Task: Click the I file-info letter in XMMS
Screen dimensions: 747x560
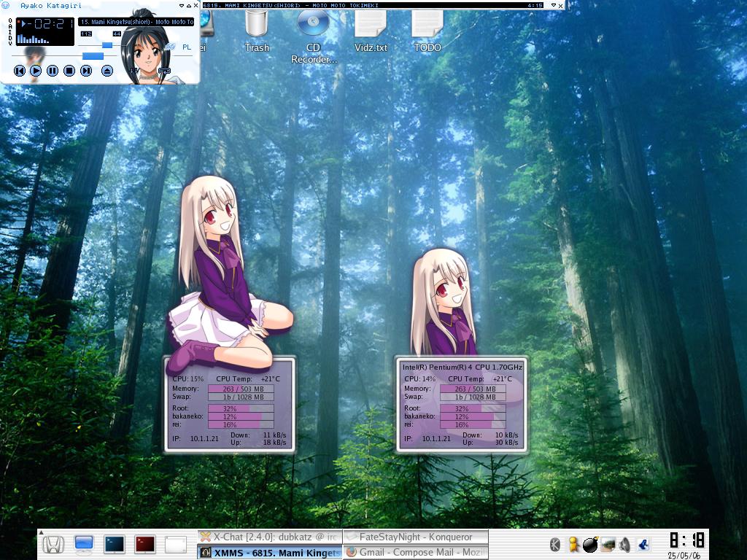Action: (x=10, y=32)
